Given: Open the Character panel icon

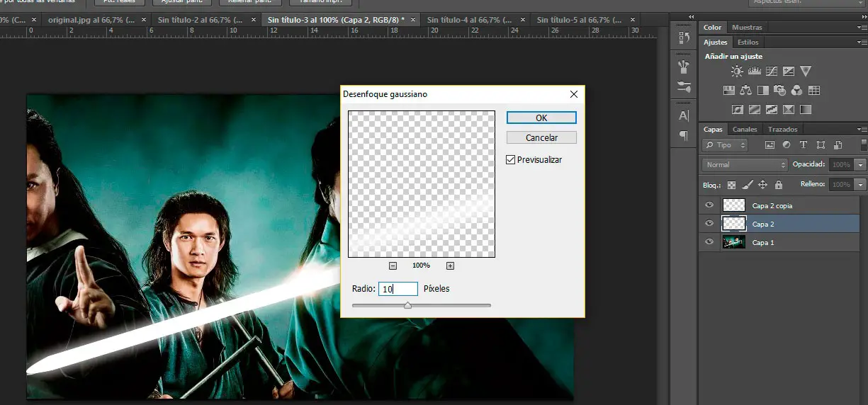Looking at the screenshot, I should [x=684, y=115].
